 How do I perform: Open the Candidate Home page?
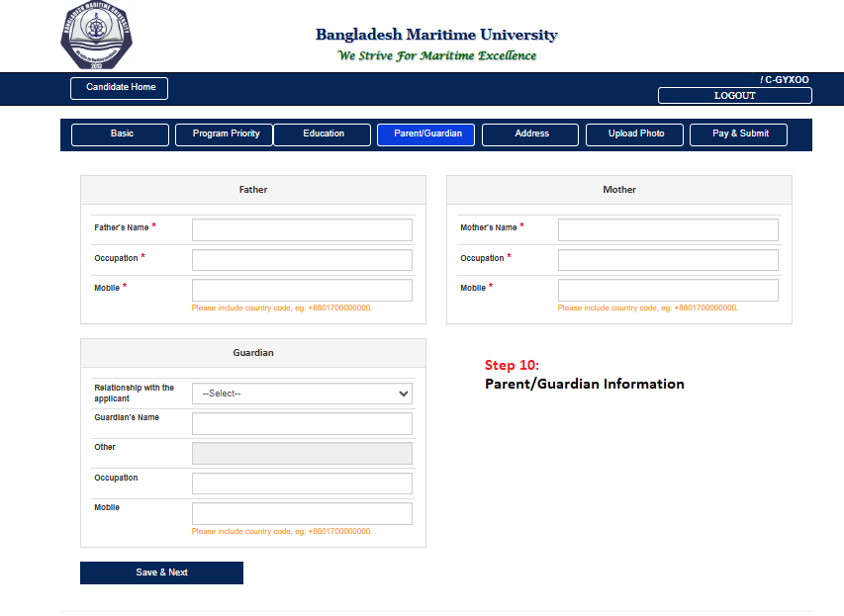pyautogui.click(x=120, y=88)
